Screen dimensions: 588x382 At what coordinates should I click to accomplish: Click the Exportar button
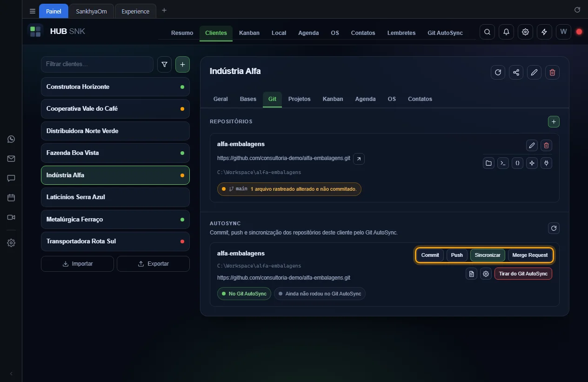[x=153, y=264]
